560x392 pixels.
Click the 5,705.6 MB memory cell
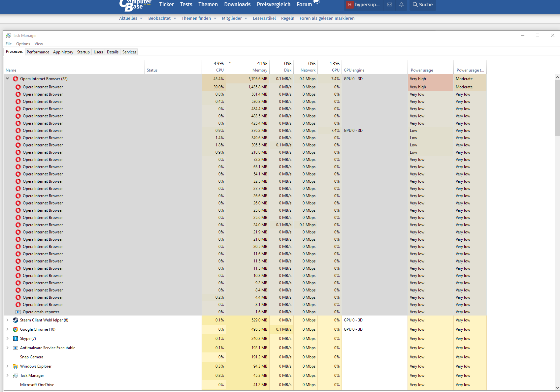coord(248,79)
